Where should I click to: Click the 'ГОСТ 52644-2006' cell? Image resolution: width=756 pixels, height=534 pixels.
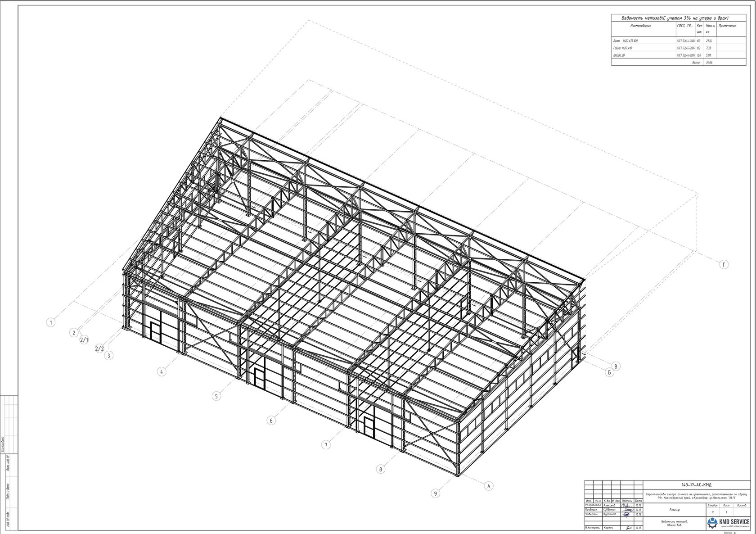pos(686,41)
